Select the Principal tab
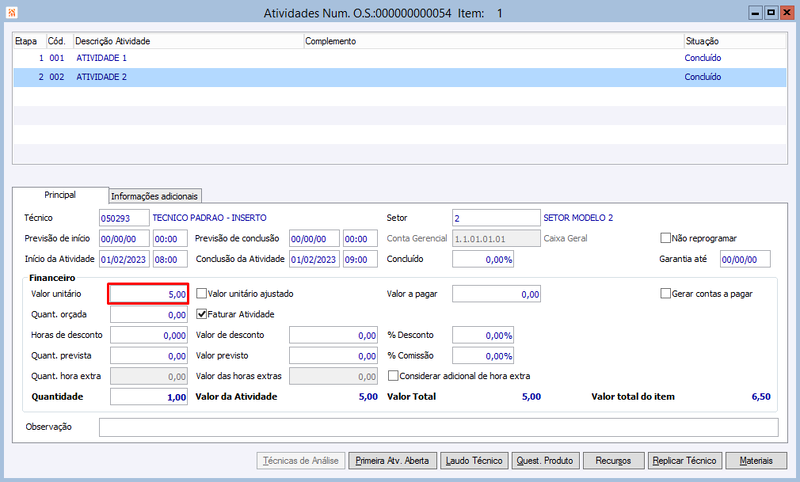This screenshot has width=800, height=482. point(60,195)
